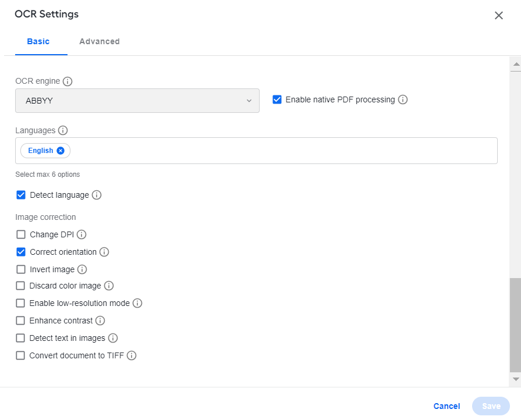Check Discard color image

point(20,286)
